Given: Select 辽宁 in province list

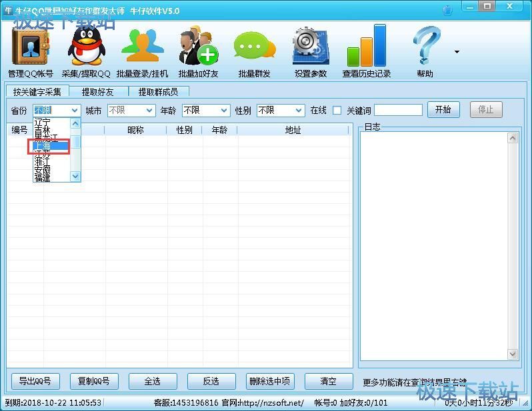Looking at the screenshot, I should (51, 122).
